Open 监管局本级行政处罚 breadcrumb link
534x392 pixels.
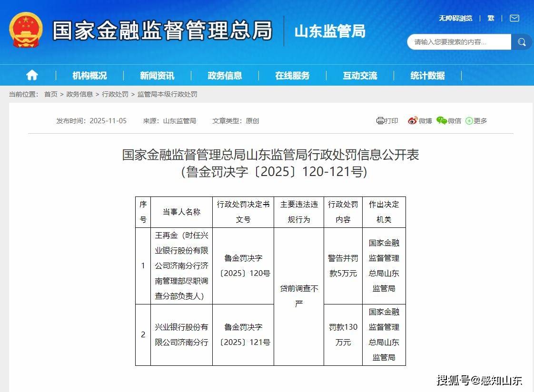click(x=167, y=94)
